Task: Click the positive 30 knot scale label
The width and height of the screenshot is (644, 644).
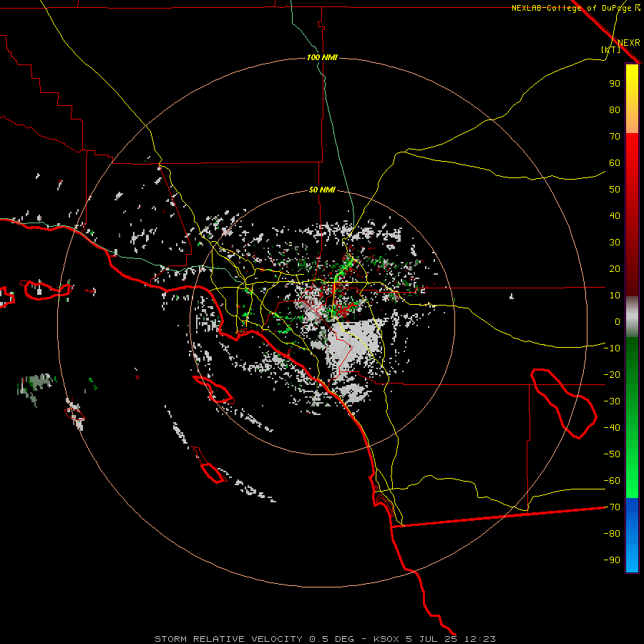Action: (615, 243)
